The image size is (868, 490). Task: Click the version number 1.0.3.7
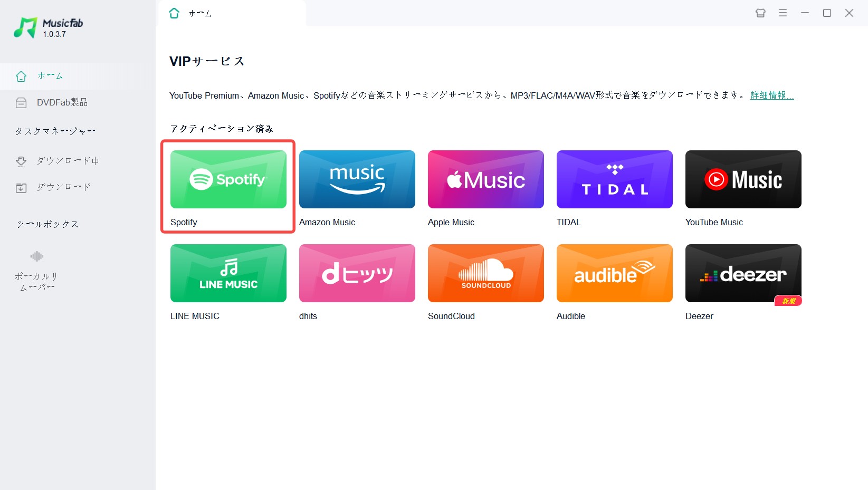coord(54,34)
